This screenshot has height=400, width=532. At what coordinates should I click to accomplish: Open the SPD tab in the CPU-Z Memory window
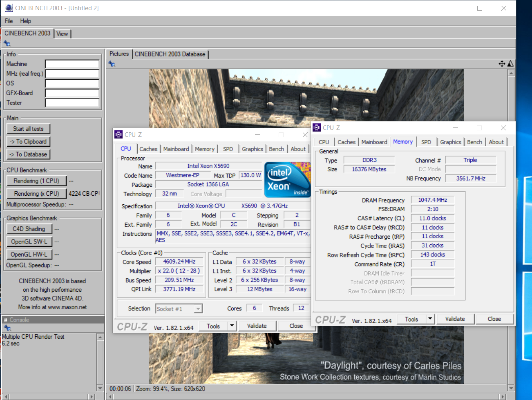coord(426,142)
